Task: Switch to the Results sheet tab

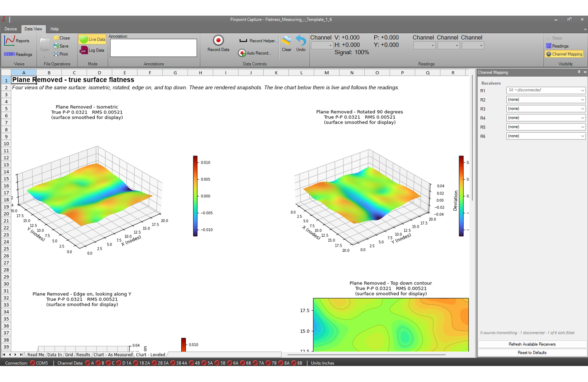Action: pyautogui.click(x=83, y=355)
